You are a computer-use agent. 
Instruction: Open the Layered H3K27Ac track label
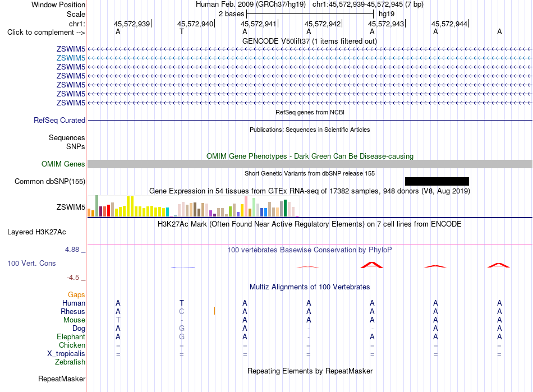(36, 232)
